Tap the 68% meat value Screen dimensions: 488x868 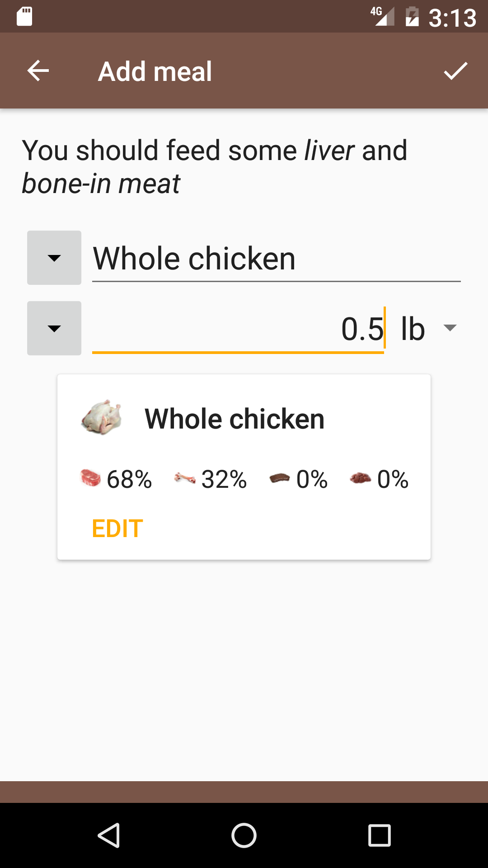129,479
